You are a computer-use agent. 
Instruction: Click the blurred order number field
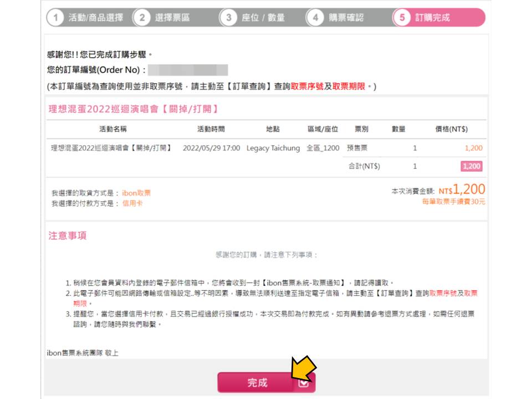tap(188, 70)
